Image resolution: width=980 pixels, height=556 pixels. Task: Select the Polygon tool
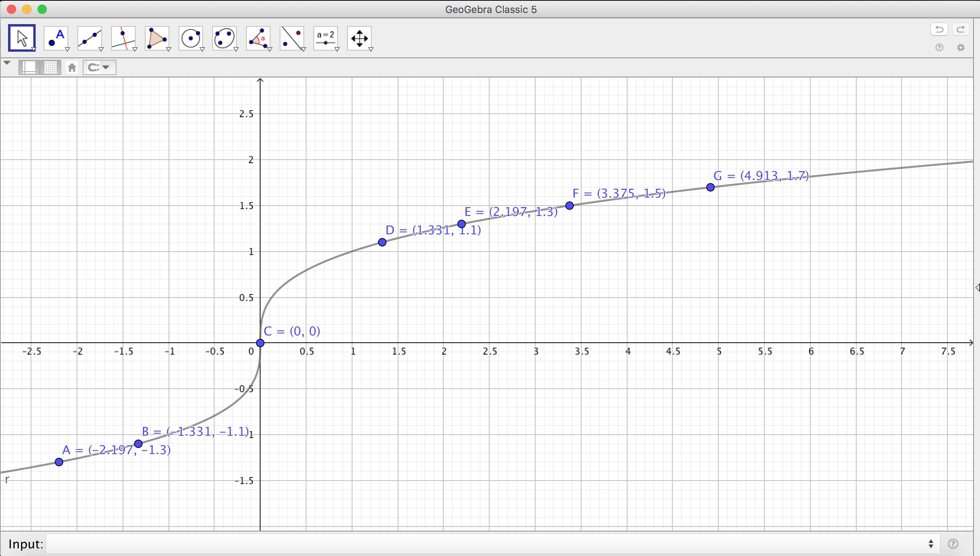coord(157,38)
